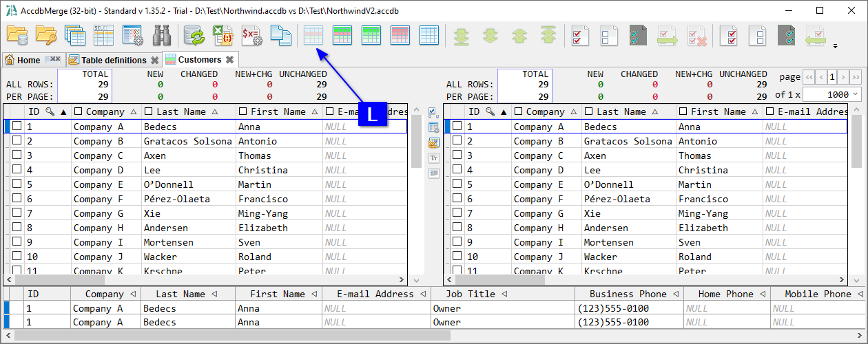The height and width of the screenshot is (344, 868).
Task: Check the Last Name column checkbox in right grid
Action: pos(588,111)
